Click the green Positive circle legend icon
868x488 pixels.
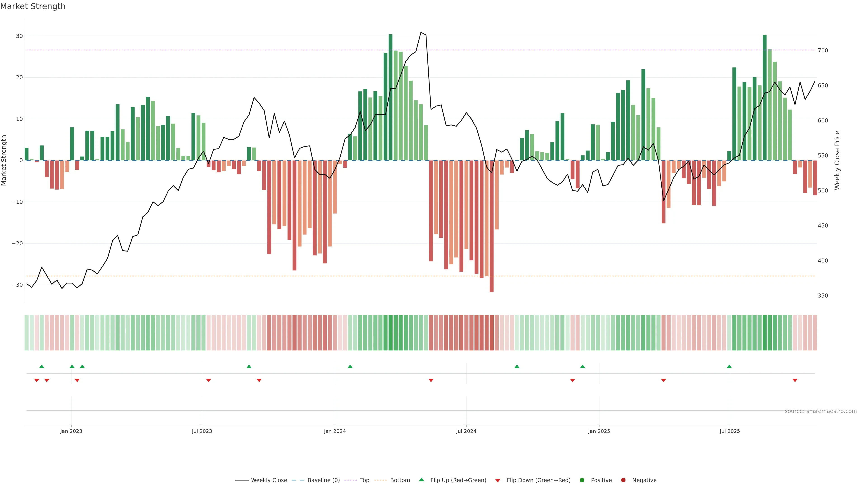(582, 480)
